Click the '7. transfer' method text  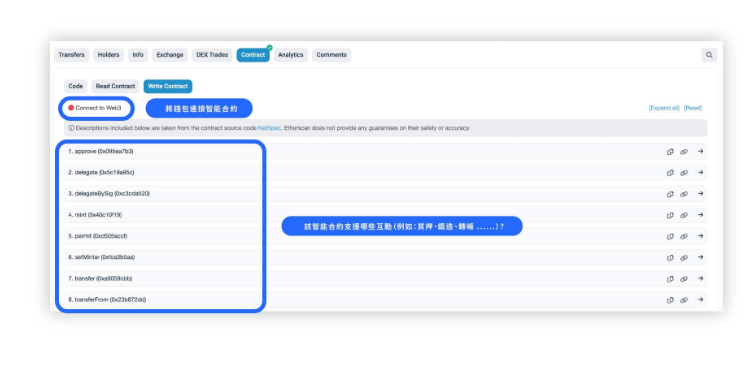(x=100, y=278)
